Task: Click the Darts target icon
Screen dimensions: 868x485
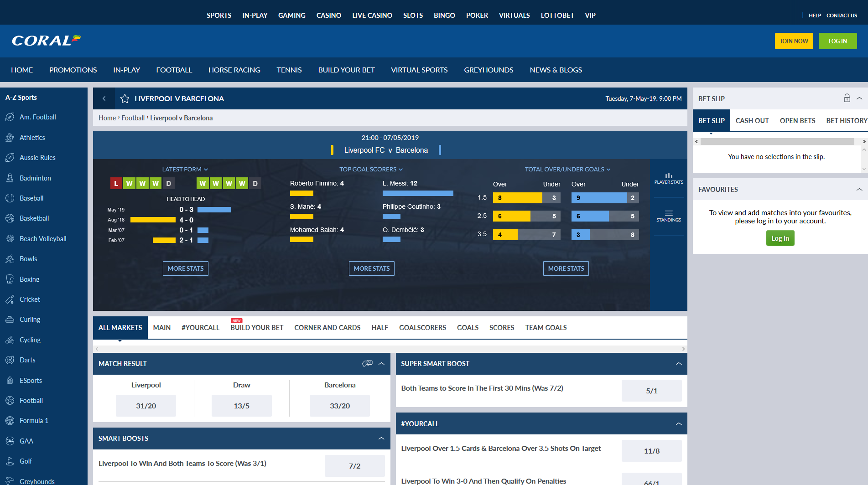Action: coord(10,360)
